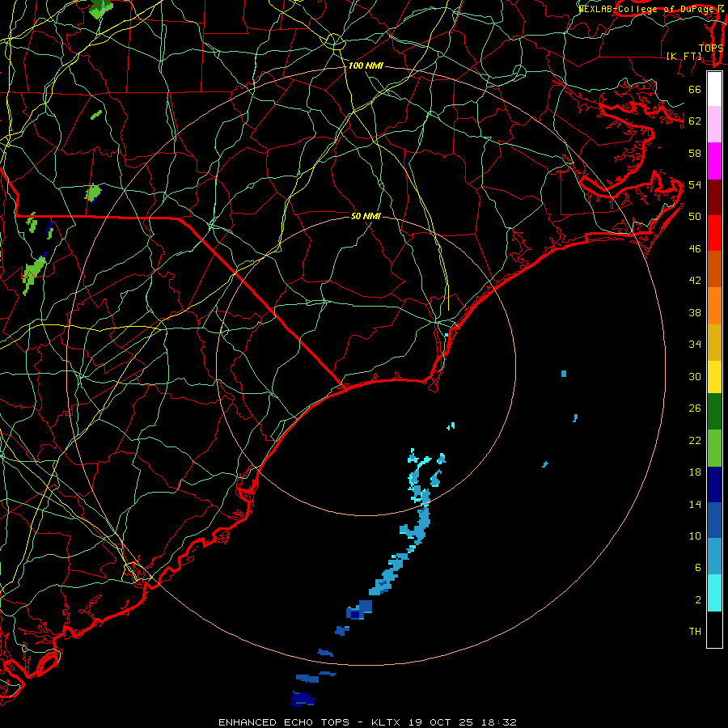Click the legend value "42"
Viewport: 728px width, 728px height.
[x=695, y=280]
